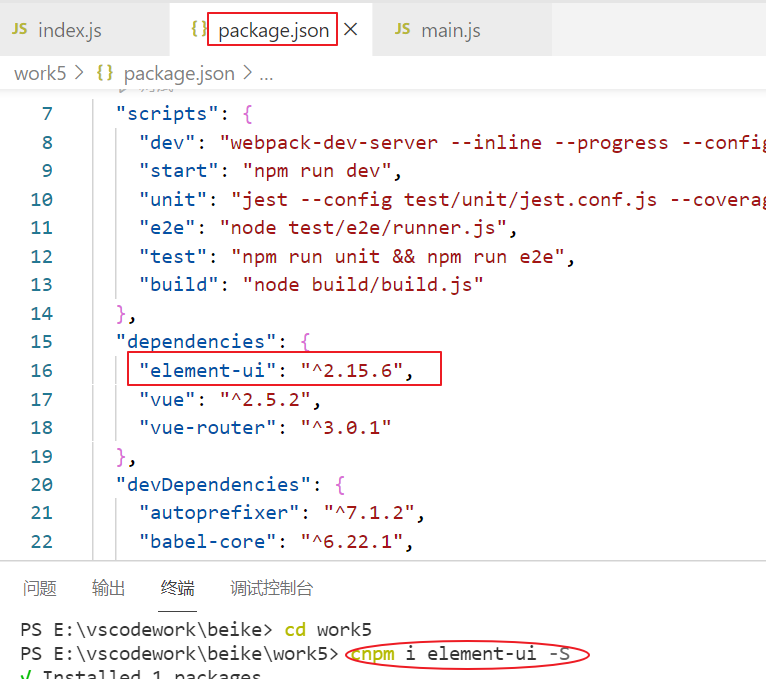Image resolution: width=766 pixels, height=679 pixels.
Task: Click the JS file icon on index.js tab
Action: (20, 29)
